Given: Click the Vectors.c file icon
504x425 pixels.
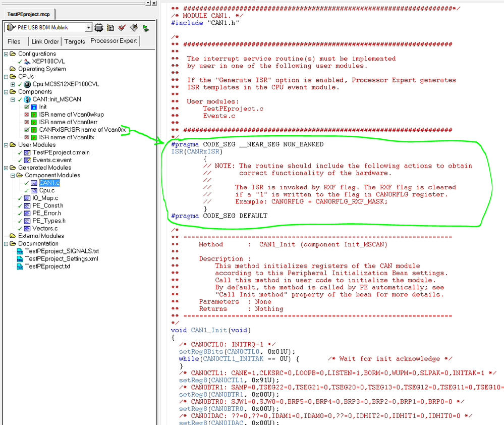Looking at the screenshot, I should coord(27,229).
